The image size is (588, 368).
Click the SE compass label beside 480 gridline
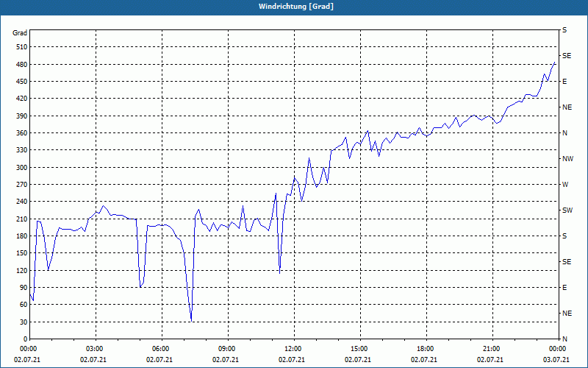[x=567, y=56]
